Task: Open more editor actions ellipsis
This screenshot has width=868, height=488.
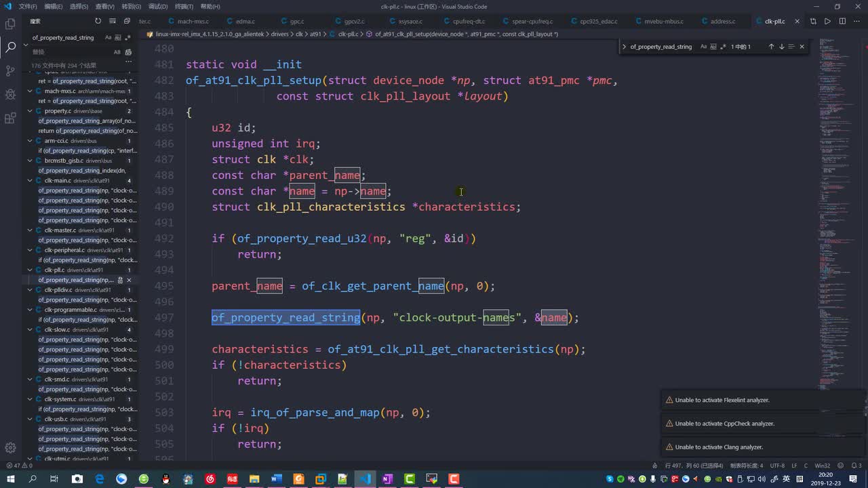Action: point(856,21)
